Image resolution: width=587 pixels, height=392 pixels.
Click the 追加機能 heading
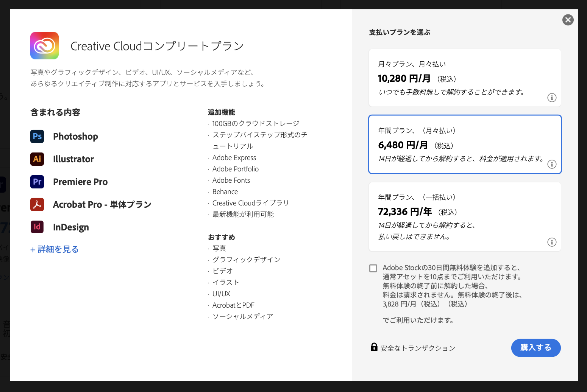point(222,112)
